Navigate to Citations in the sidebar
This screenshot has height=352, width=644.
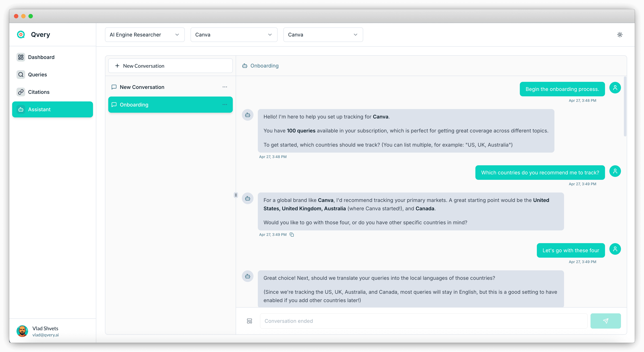[38, 92]
